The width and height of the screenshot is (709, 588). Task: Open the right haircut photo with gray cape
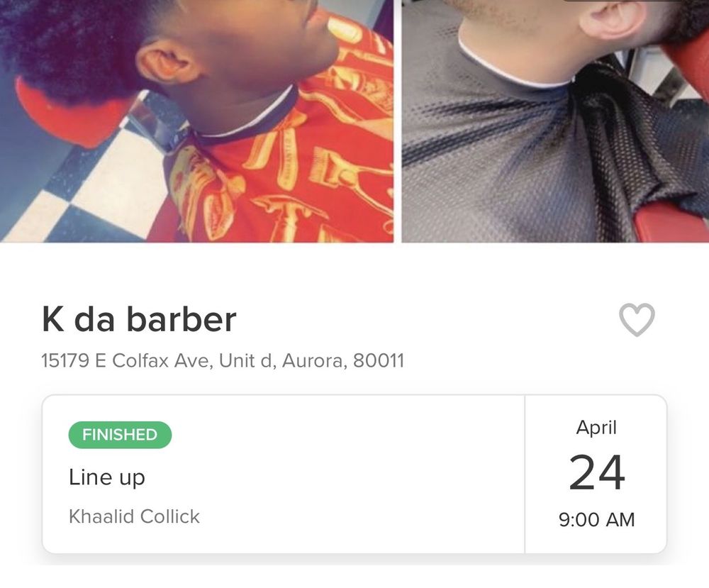[555, 121]
